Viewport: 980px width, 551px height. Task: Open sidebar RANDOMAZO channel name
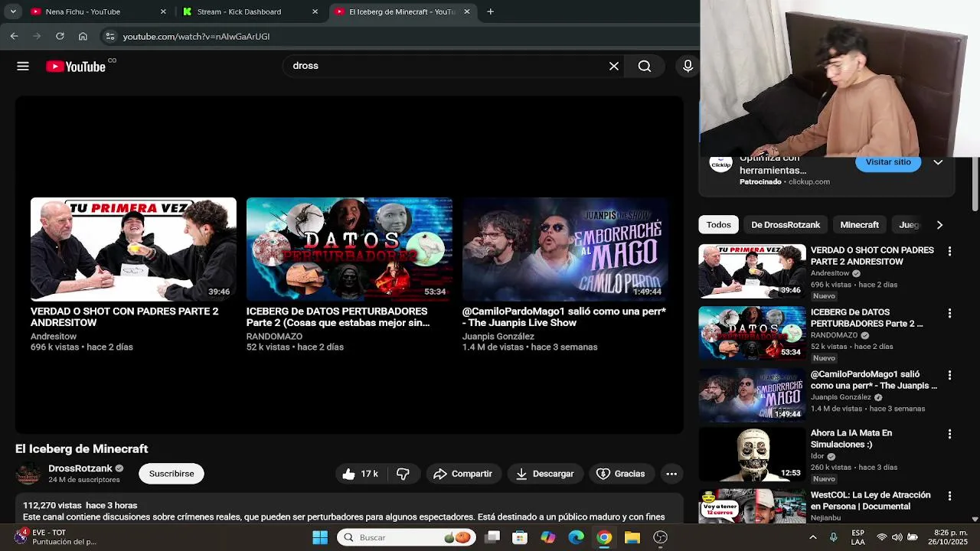point(834,335)
